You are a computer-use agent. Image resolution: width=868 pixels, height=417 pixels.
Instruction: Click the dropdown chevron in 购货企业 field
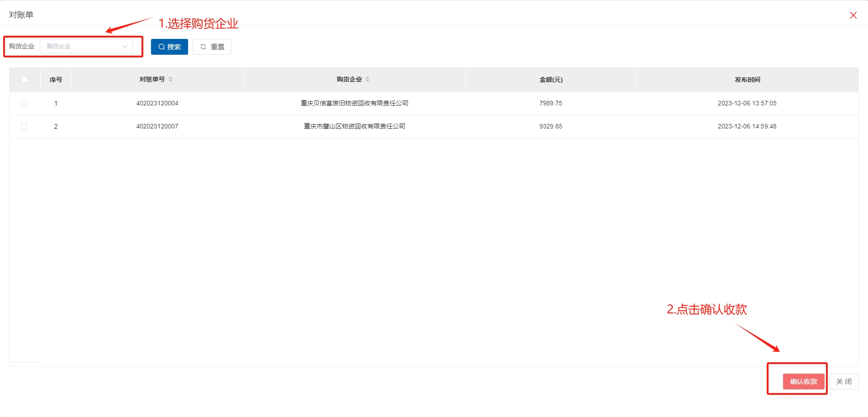click(125, 47)
